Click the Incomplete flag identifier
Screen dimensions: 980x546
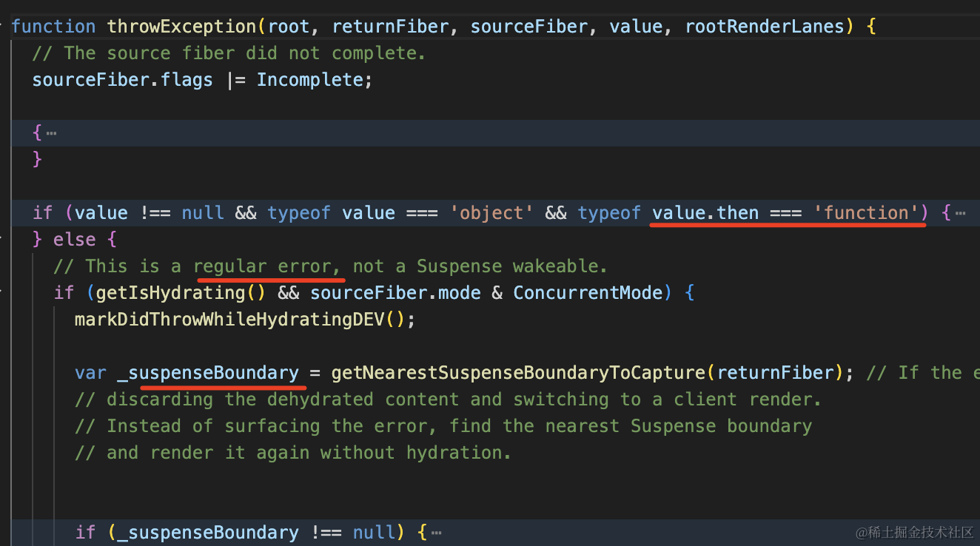coord(309,79)
